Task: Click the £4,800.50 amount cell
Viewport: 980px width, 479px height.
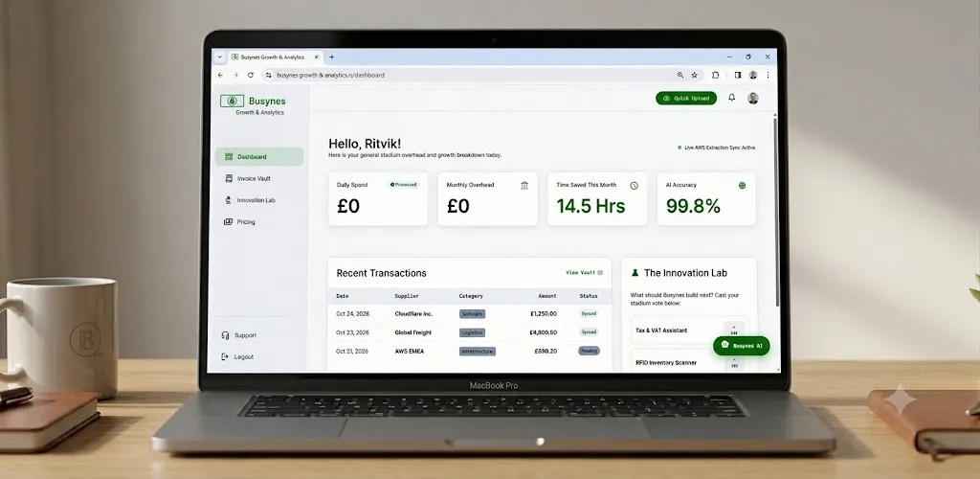Action: [x=544, y=332]
